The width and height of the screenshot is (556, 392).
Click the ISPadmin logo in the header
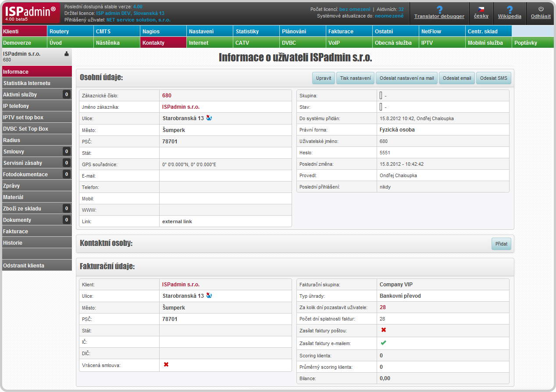pyautogui.click(x=32, y=14)
